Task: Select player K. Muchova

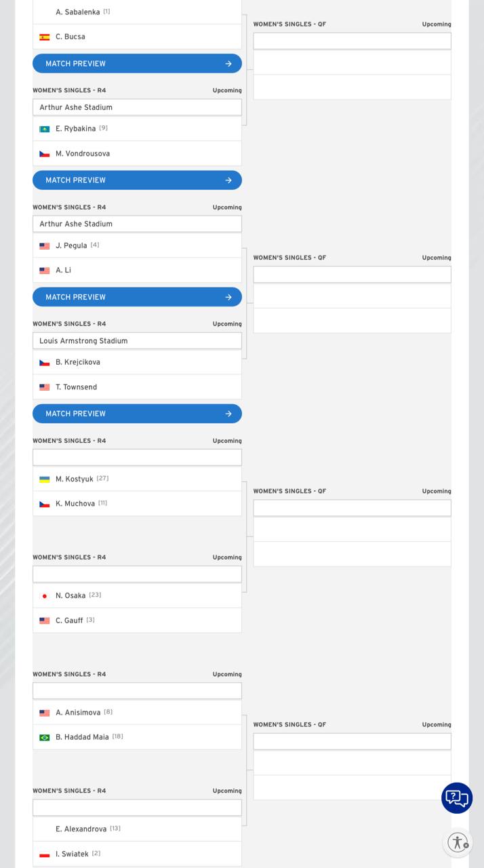Action: pyautogui.click(x=75, y=504)
